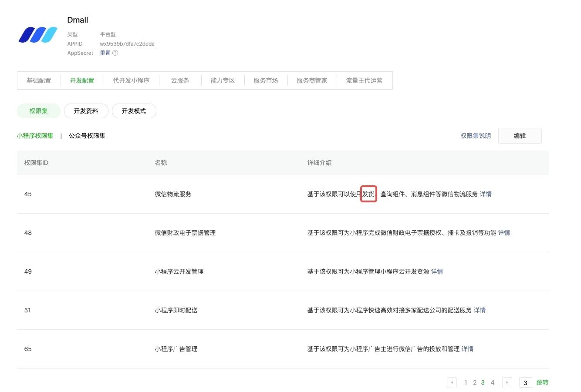Select the 开发资料 pill button

coord(86,111)
